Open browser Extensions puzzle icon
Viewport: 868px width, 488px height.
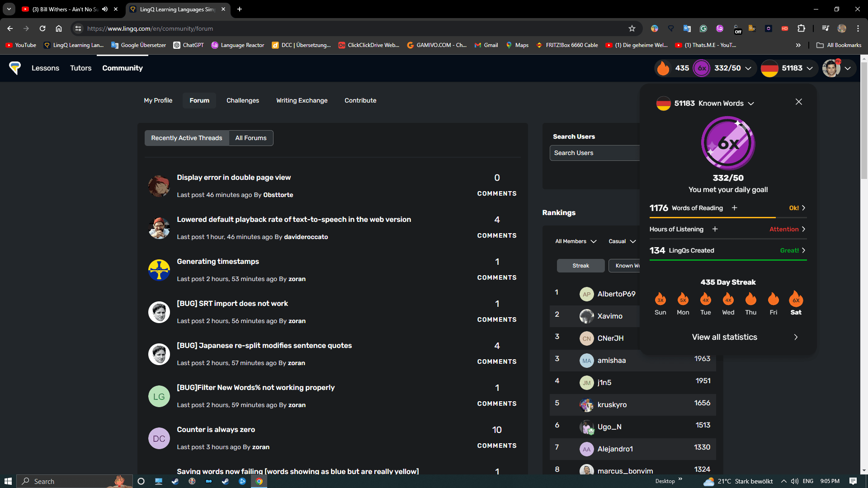801,28
